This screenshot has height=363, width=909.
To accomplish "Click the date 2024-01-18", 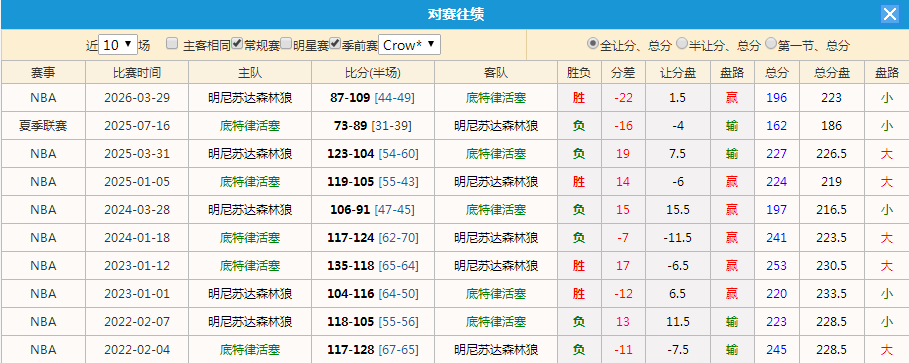I will 137,238.
